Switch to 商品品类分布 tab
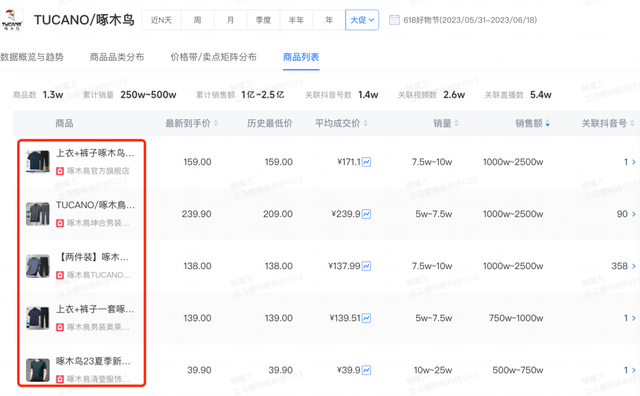This screenshot has height=396, width=640. [x=117, y=57]
